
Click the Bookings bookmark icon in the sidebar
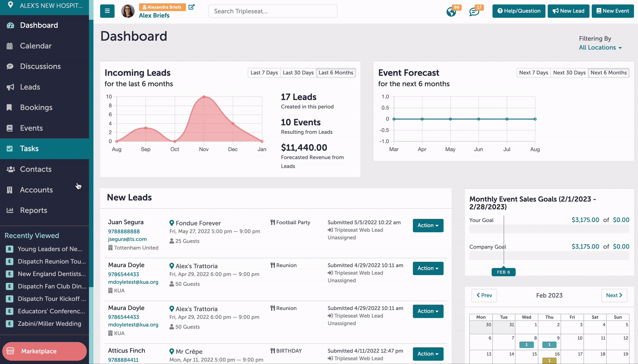tap(9, 108)
